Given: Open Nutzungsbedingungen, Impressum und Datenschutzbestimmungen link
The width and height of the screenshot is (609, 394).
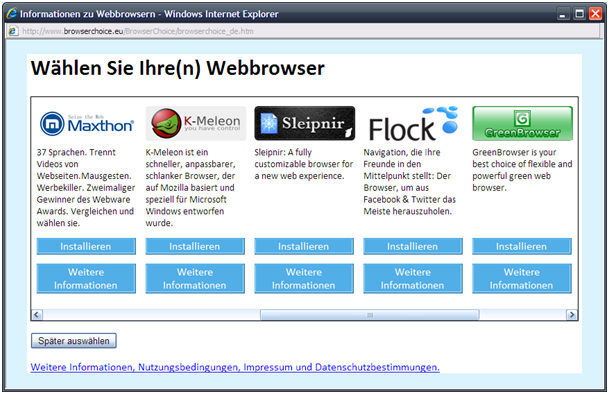Looking at the screenshot, I should [235, 367].
